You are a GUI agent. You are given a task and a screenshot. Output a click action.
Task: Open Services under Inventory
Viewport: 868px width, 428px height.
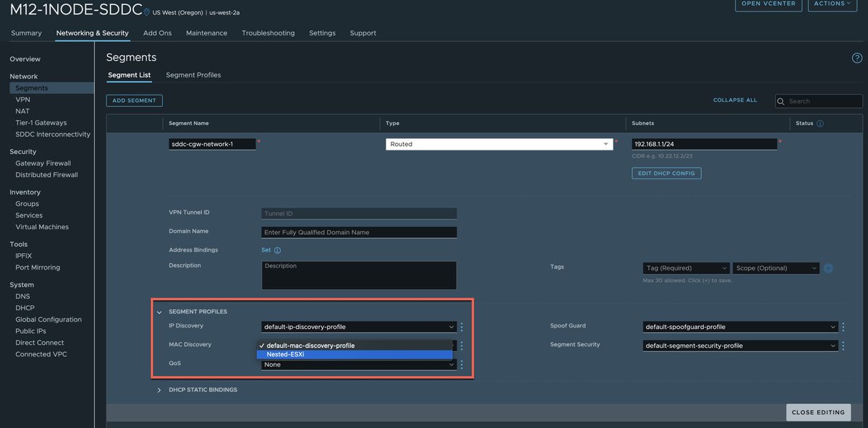point(29,215)
